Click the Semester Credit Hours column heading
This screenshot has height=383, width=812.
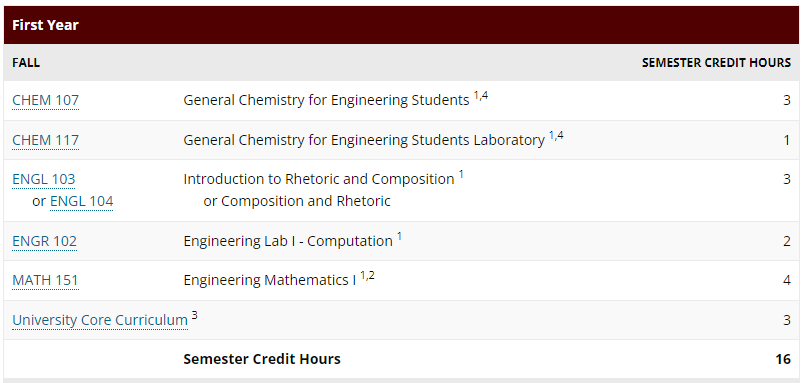coord(716,63)
